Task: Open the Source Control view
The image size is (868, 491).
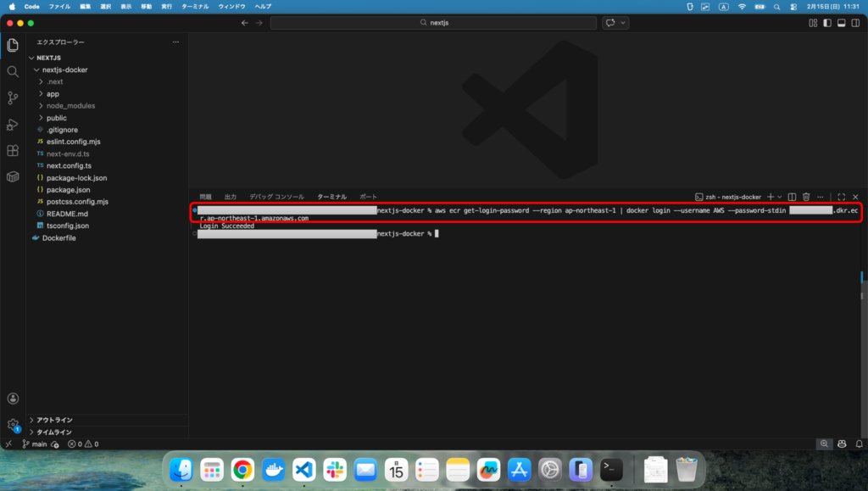Action: [13, 98]
